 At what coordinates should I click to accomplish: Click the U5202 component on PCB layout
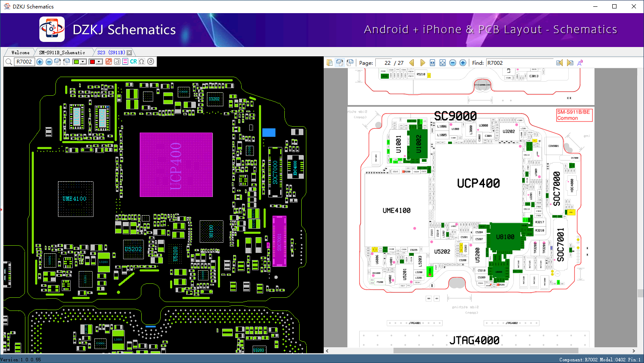(x=133, y=249)
